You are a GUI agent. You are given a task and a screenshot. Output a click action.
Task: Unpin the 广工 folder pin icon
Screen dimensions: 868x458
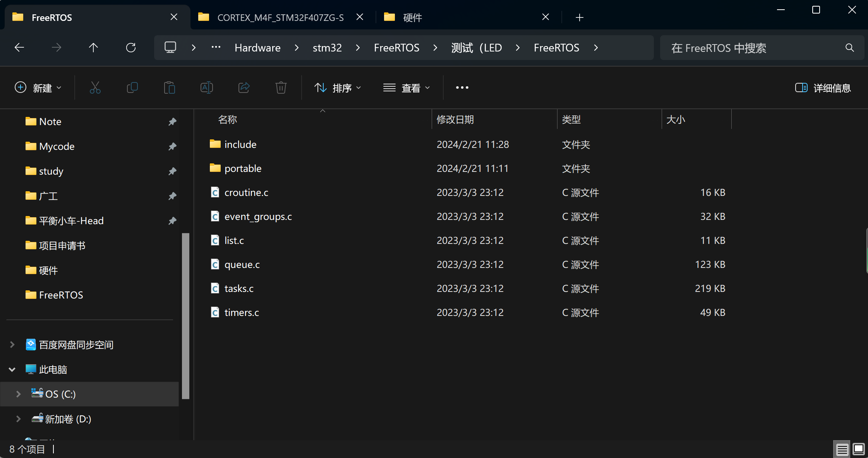(x=172, y=196)
